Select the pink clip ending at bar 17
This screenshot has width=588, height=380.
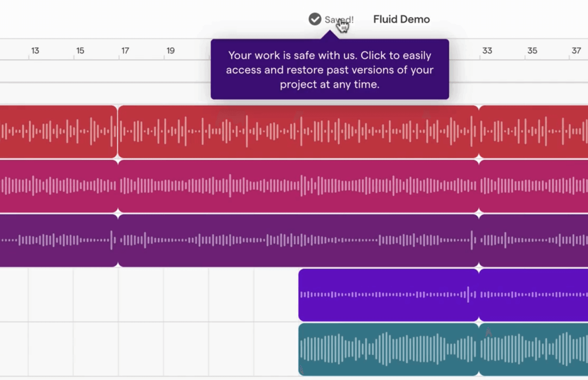coord(58,186)
